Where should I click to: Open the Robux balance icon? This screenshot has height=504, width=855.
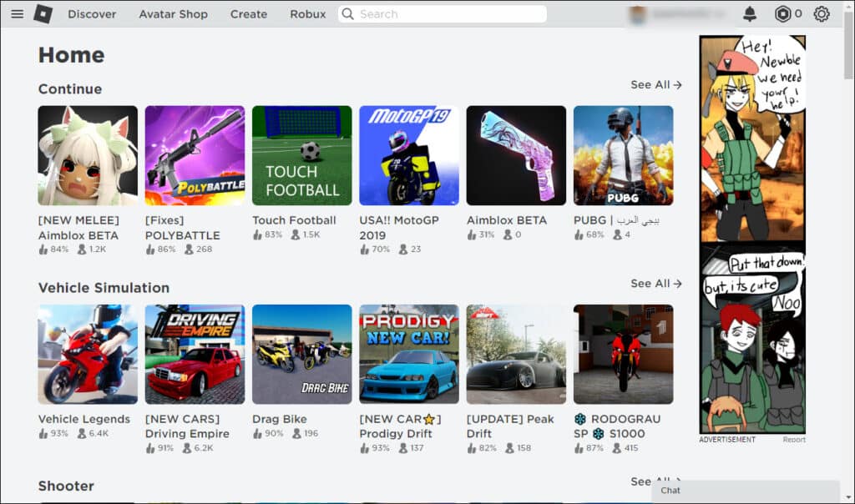pos(782,13)
